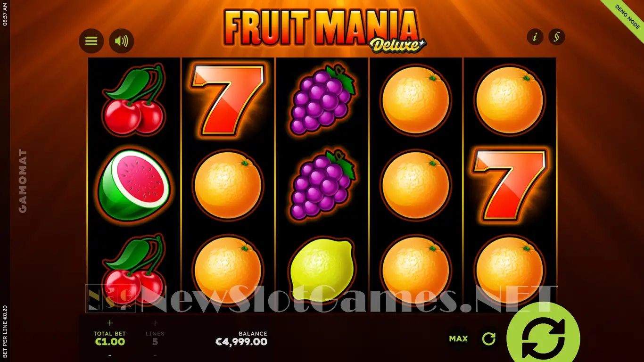Open the hamburger menu
The height and width of the screenshot is (362, 644).
[x=91, y=41]
